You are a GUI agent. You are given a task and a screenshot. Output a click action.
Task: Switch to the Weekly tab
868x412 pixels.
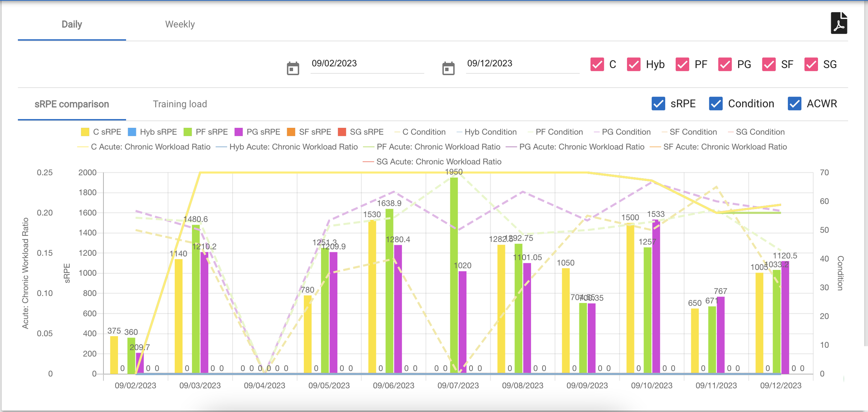[x=180, y=24]
